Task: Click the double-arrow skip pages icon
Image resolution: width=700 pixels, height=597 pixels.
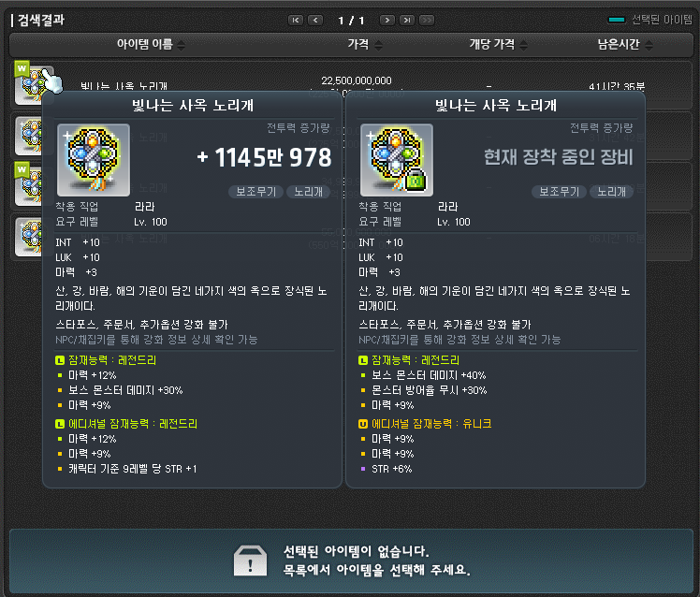Action: 427,20
